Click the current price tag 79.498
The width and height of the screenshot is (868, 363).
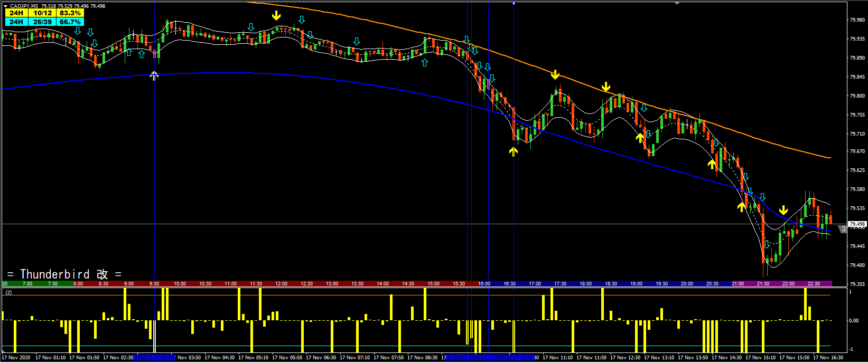(x=857, y=224)
